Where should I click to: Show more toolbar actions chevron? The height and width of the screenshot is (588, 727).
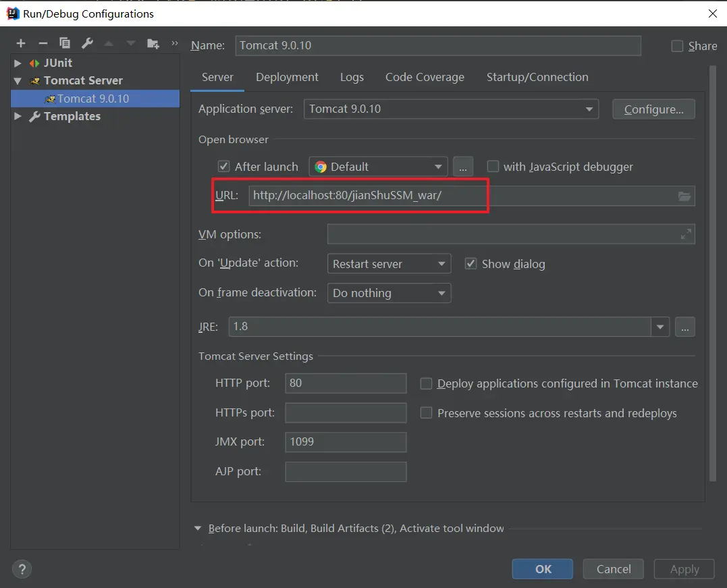[x=175, y=43]
